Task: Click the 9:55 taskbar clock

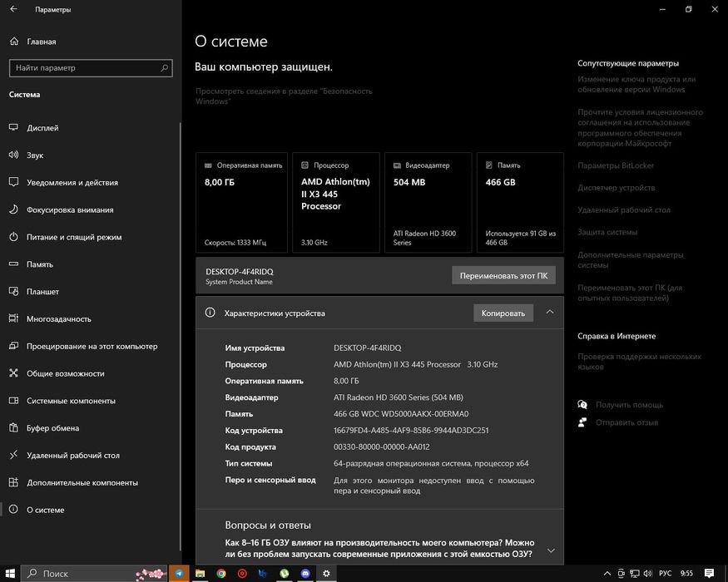Action: [686, 574]
